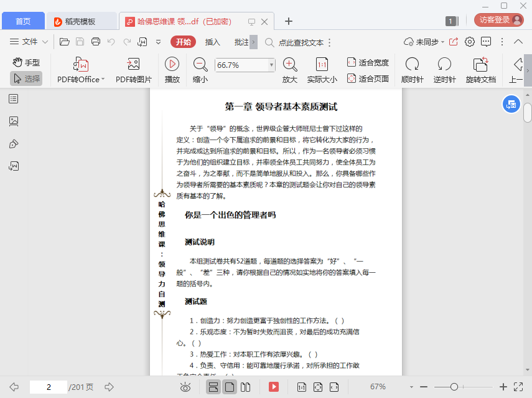Viewport: 532px width, 398px height.
Task: Click the window count badge icon
Action: [x=452, y=21]
